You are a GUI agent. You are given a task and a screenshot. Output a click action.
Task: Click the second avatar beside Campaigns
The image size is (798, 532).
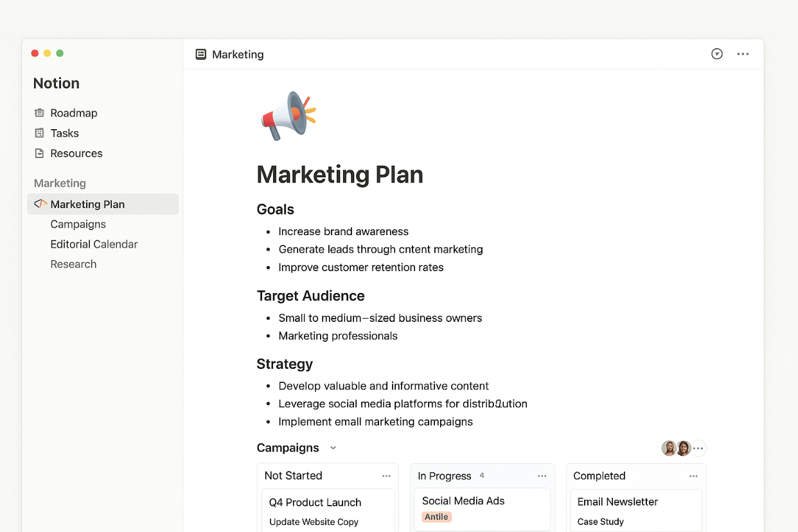[x=684, y=448]
